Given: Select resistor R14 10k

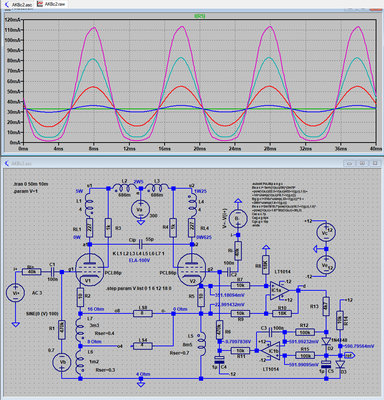Looking at the screenshot, I should (340, 320).
